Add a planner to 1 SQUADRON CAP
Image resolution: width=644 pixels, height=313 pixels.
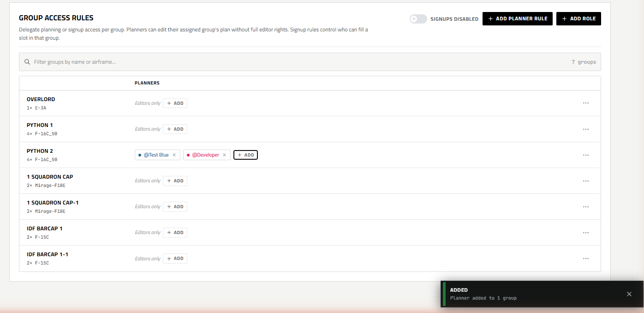pyautogui.click(x=175, y=181)
